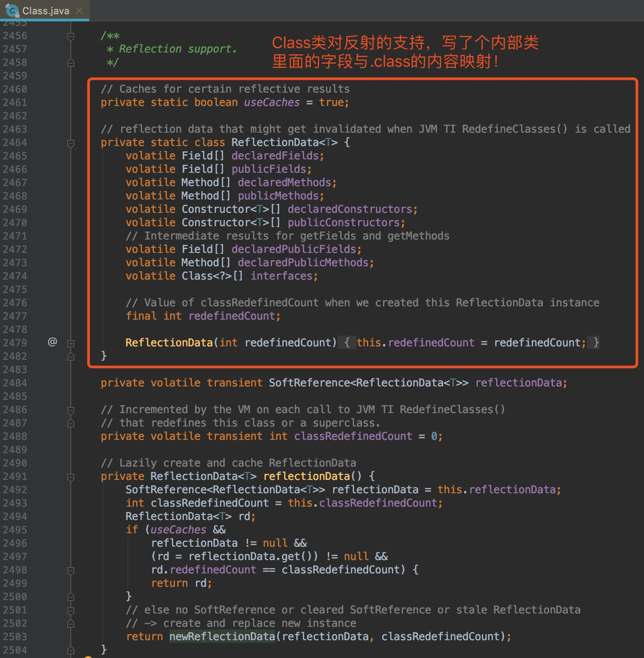The height and width of the screenshot is (658, 644).
Task: Click the 'useCaches' field on line 2461
Action: pyautogui.click(x=272, y=102)
